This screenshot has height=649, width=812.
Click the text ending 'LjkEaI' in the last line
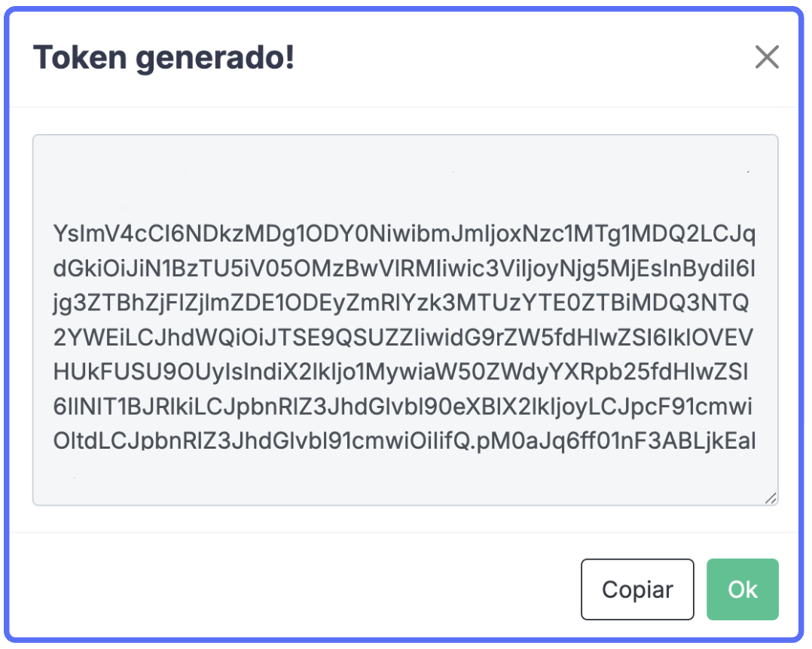point(723,441)
